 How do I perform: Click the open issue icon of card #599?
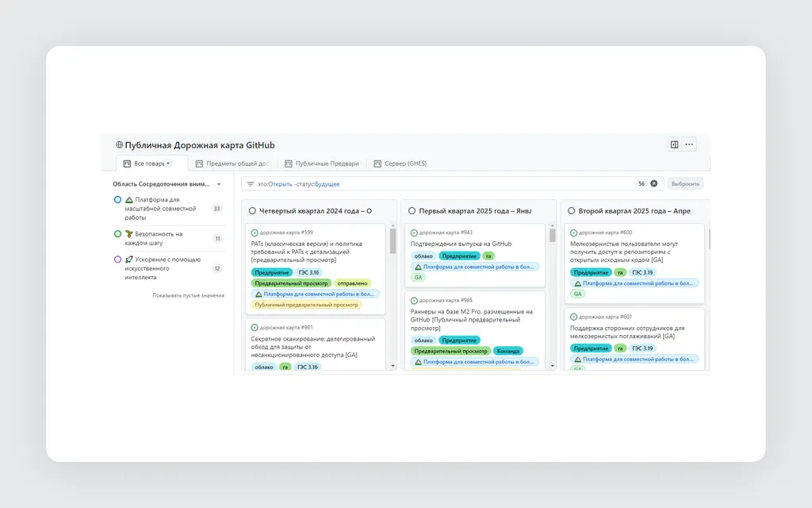click(x=255, y=233)
